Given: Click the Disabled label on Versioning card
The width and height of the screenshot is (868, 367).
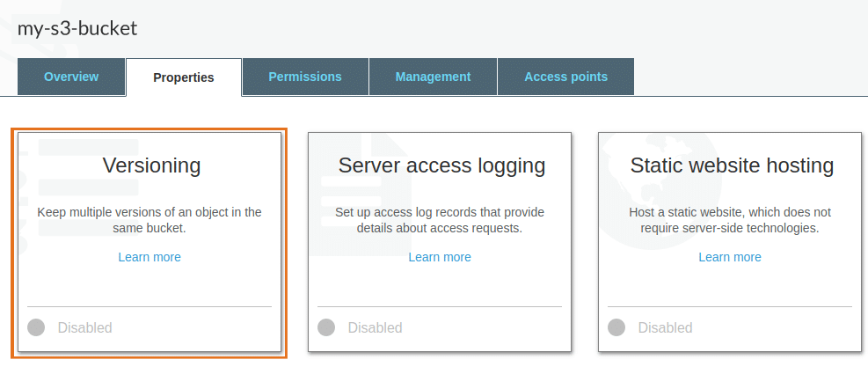Looking at the screenshot, I should point(85,328).
